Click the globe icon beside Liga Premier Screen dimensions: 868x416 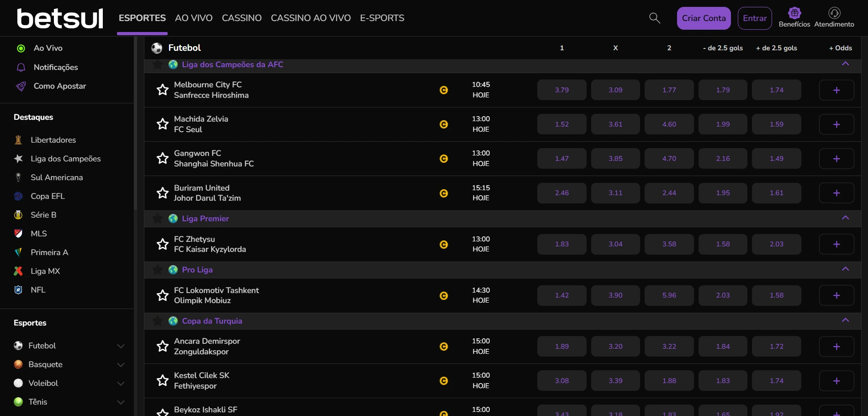[x=173, y=219]
